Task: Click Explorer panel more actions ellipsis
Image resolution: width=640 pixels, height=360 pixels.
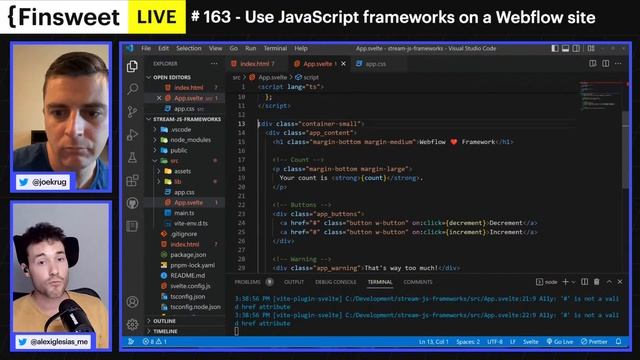Action: [x=214, y=64]
